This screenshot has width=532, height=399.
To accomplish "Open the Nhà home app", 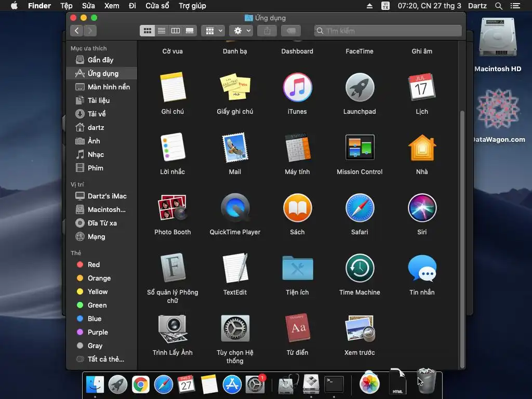I will click(422, 147).
